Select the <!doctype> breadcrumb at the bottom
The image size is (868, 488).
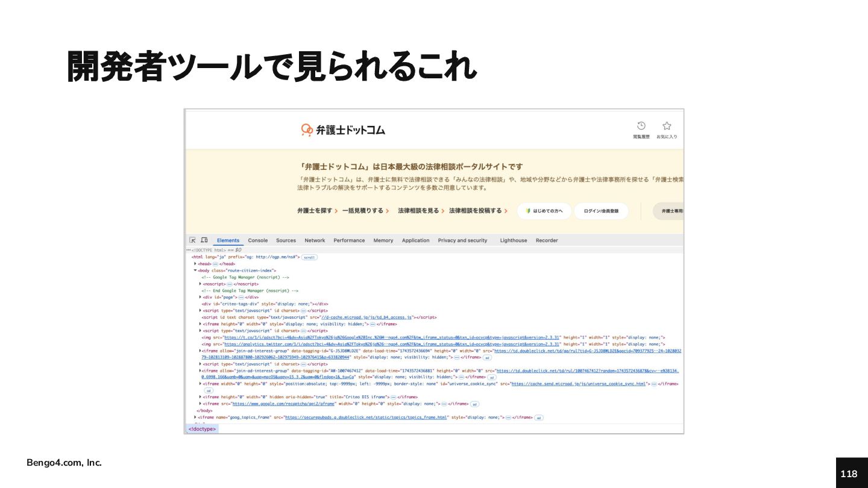pyautogui.click(x=201, y=429)
